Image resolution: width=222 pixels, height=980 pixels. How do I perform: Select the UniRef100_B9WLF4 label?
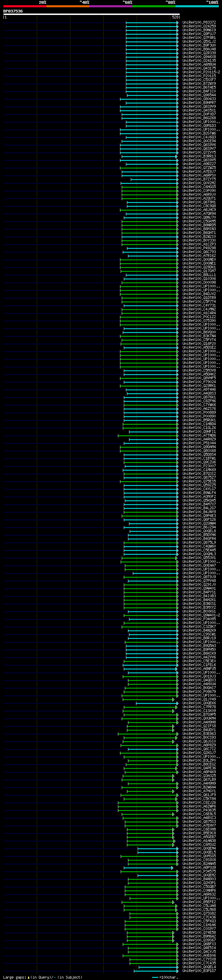point(199,493)
